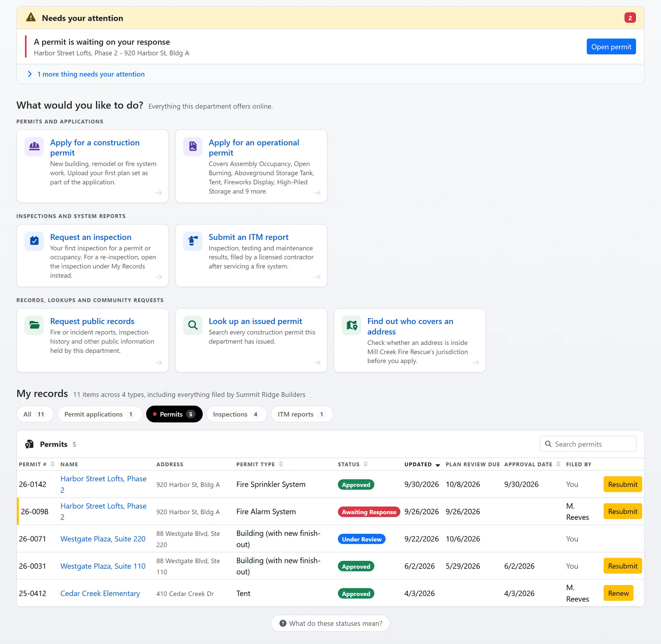661x644 pixels.
Task: Click the address coverage map icon
Action: click(x=351, y=325)
